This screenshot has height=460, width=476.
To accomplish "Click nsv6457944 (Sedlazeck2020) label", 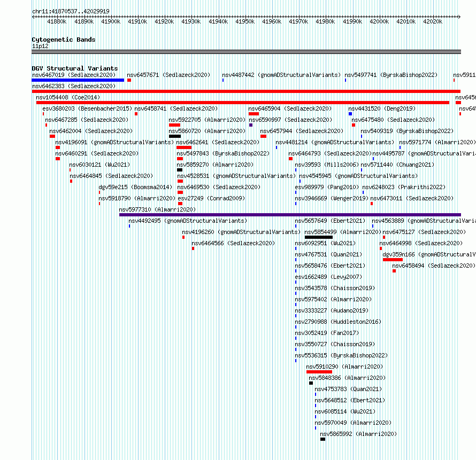I will [x=302, y=131].
